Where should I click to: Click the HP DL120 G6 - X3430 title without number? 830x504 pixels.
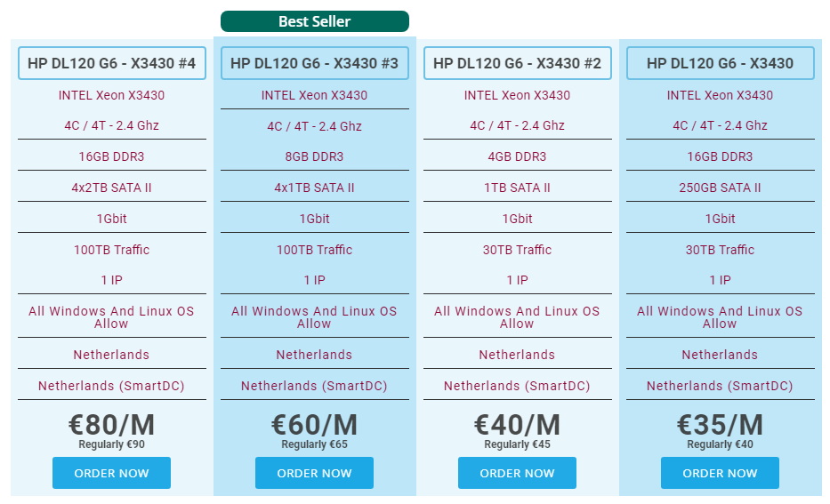721,63
